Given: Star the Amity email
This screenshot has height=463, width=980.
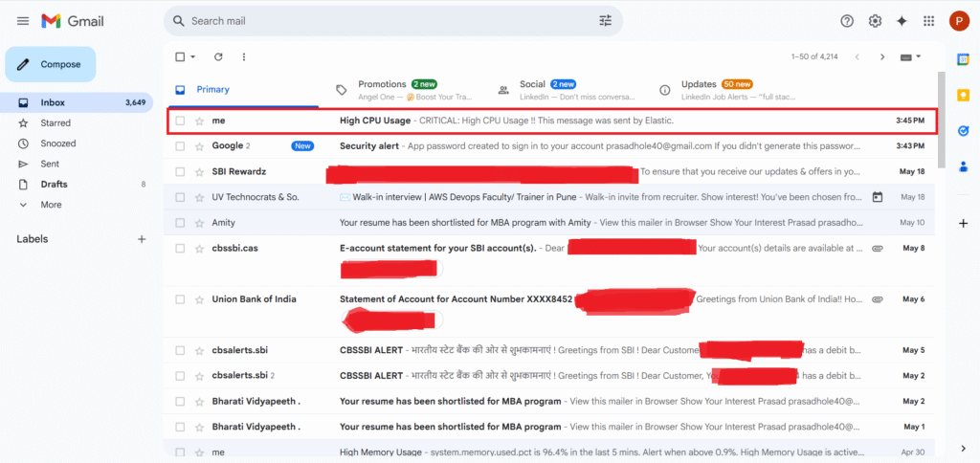Looking at the screenshot, I should point(199,223).
